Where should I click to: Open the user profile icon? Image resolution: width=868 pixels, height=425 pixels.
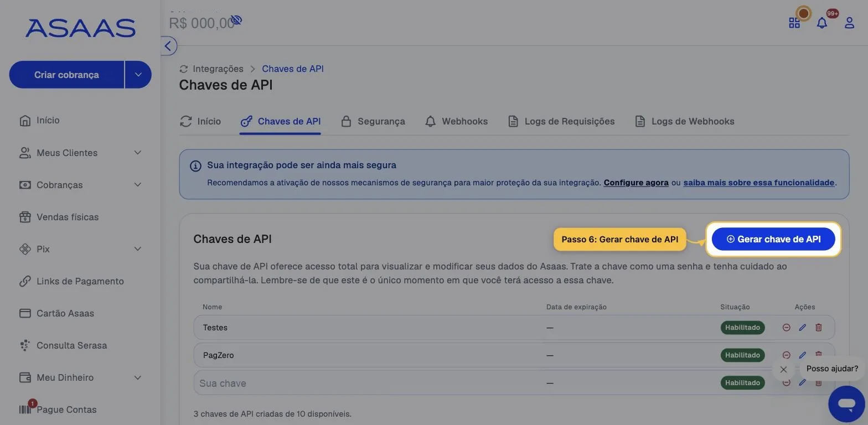[849, 23]
